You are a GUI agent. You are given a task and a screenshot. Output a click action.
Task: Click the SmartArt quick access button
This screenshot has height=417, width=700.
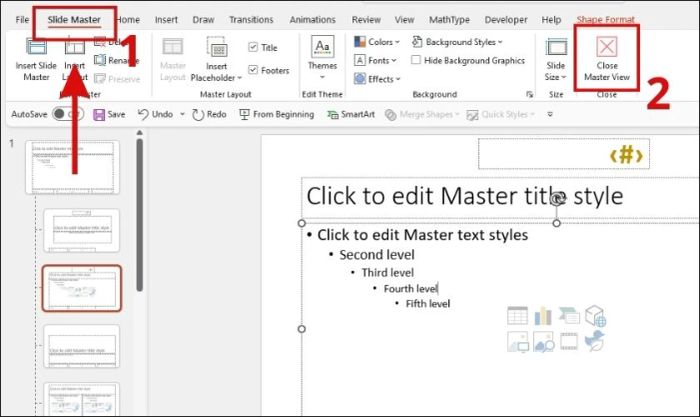pyautogui.click(x=351, y=114)
